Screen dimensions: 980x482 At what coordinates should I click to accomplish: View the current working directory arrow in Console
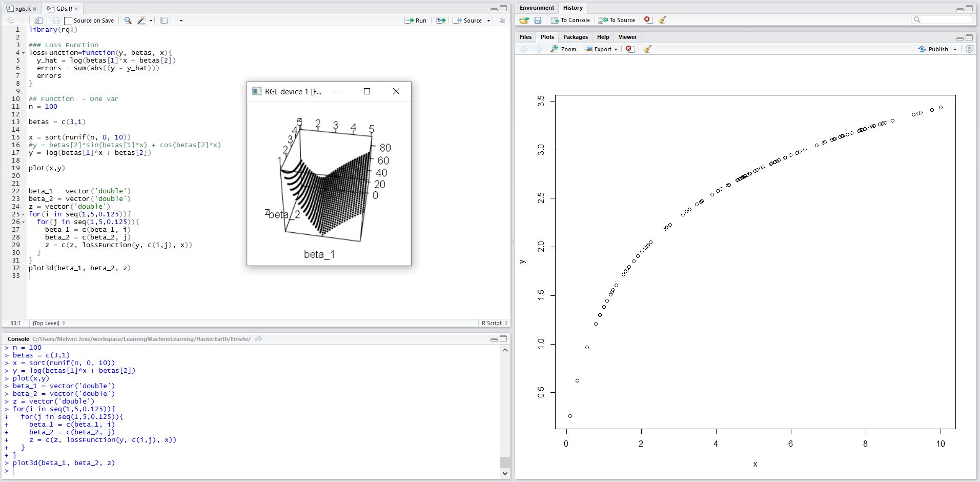click(x=259, y=339)
